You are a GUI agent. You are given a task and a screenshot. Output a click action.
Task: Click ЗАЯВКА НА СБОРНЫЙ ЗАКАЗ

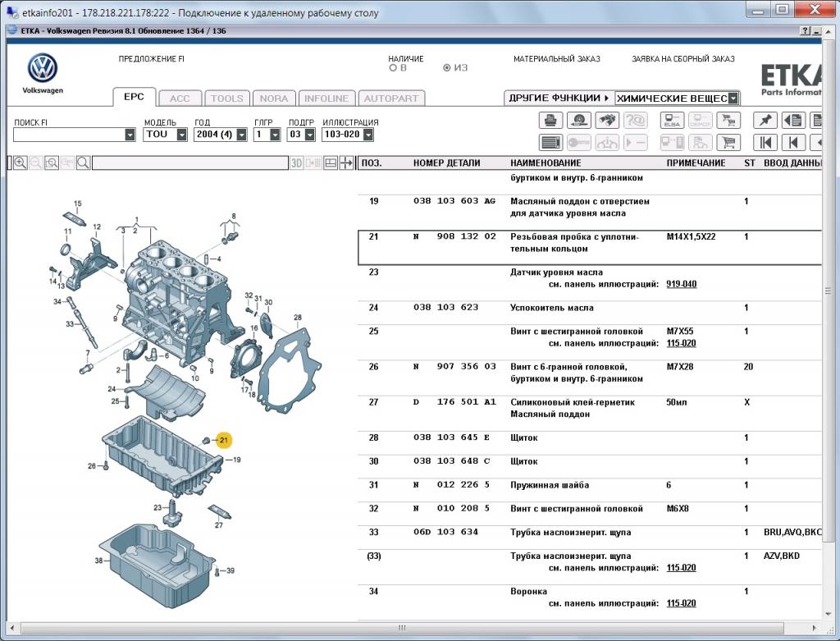pyautogui.click(x=683, y=59)
